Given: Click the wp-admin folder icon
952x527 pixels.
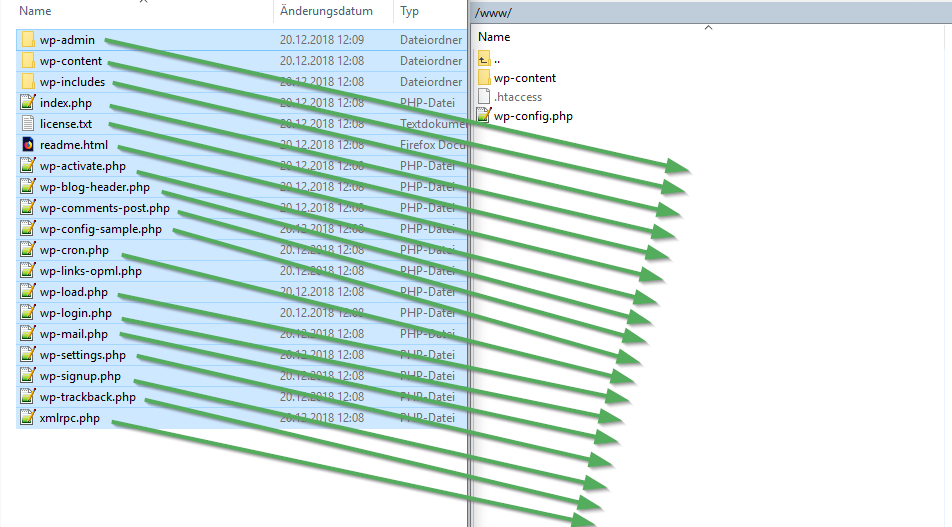Looking at the screenshot, I should 28,39.
